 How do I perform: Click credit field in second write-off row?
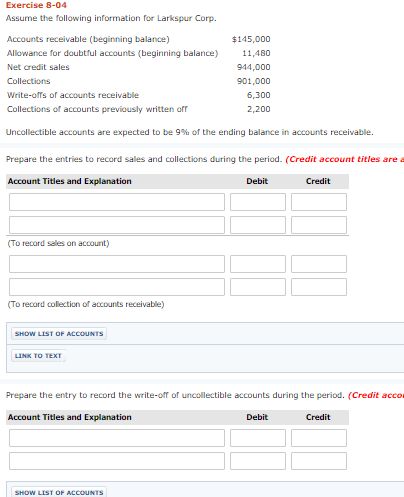click(x=319, y=461)
